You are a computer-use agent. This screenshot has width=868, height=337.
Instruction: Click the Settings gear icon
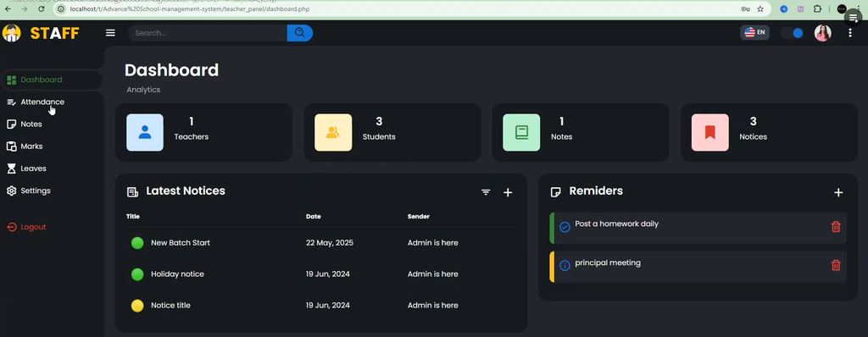[11, 191]
